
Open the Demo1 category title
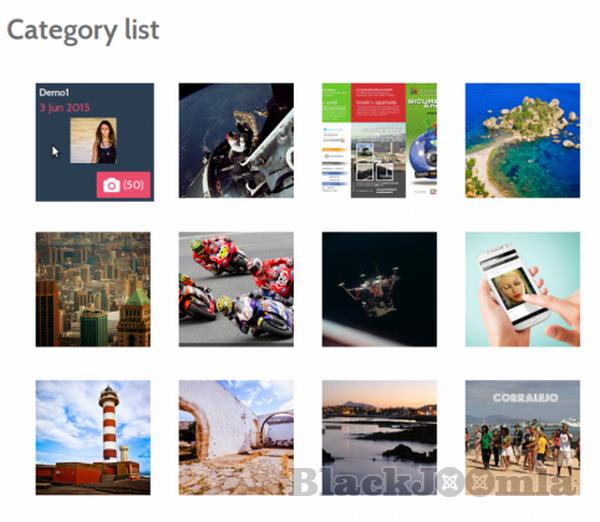coord(54,92)
